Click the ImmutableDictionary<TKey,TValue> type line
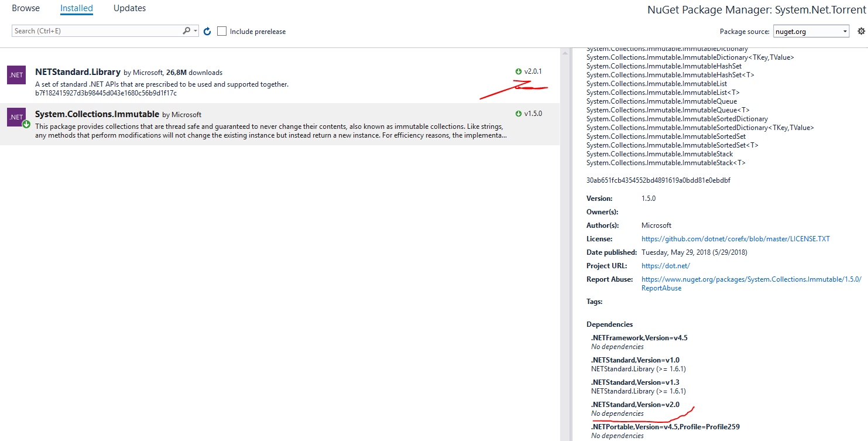Image resolution: width=868 pixels, height=441 pixels. coord(690,57)
